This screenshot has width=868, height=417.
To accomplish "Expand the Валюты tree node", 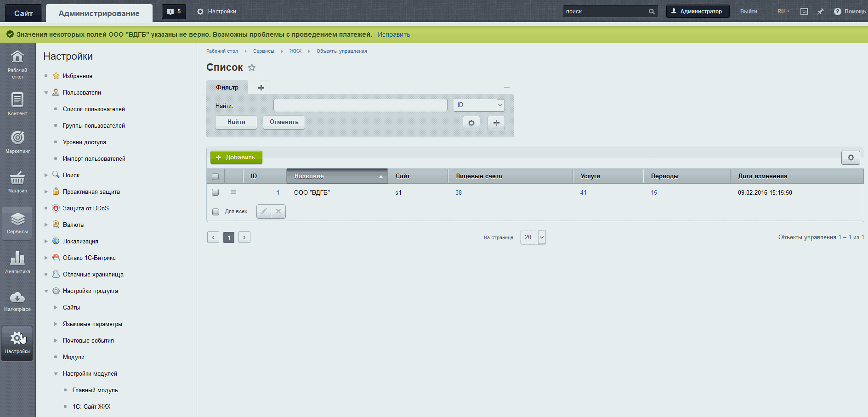I will point(46,225).
